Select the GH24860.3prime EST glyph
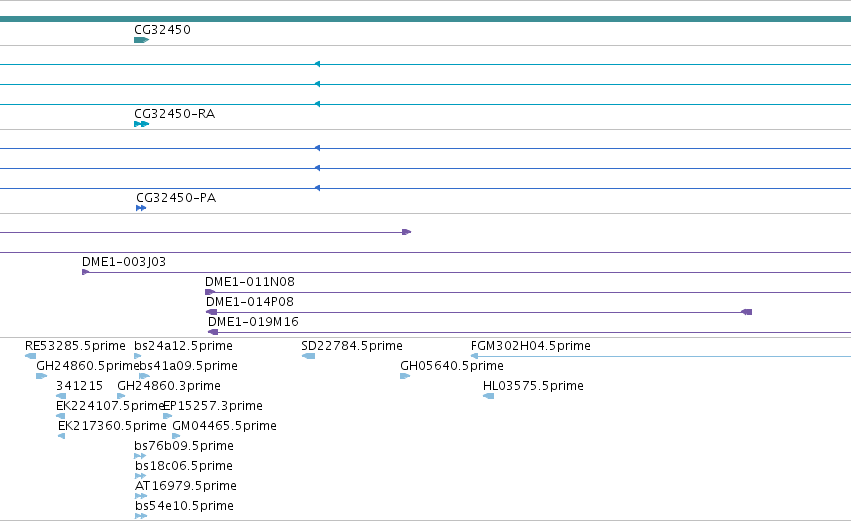This screenshot has height=521, width=851. click(122, 396)
